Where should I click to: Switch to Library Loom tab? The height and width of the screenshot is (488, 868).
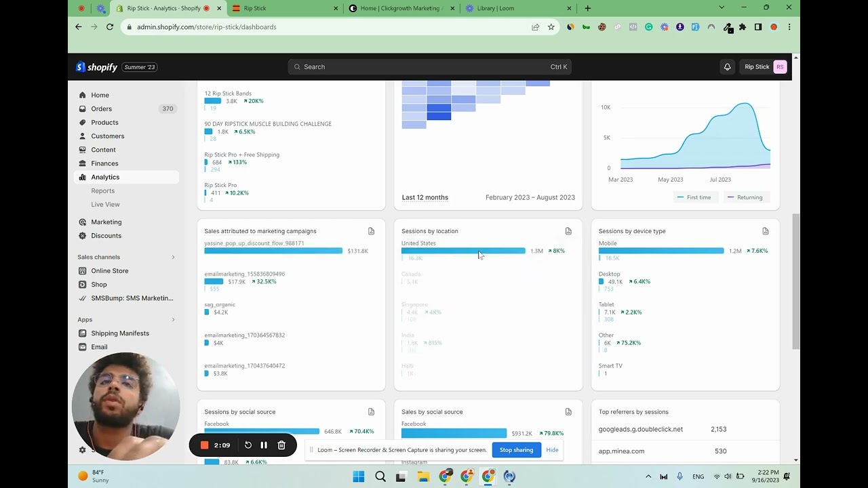point(518,8)
